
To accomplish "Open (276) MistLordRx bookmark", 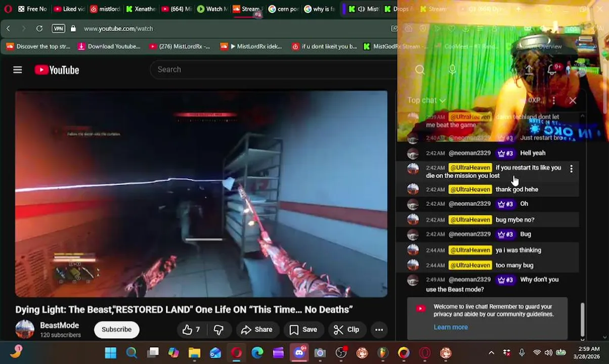I will click(180, 47).
